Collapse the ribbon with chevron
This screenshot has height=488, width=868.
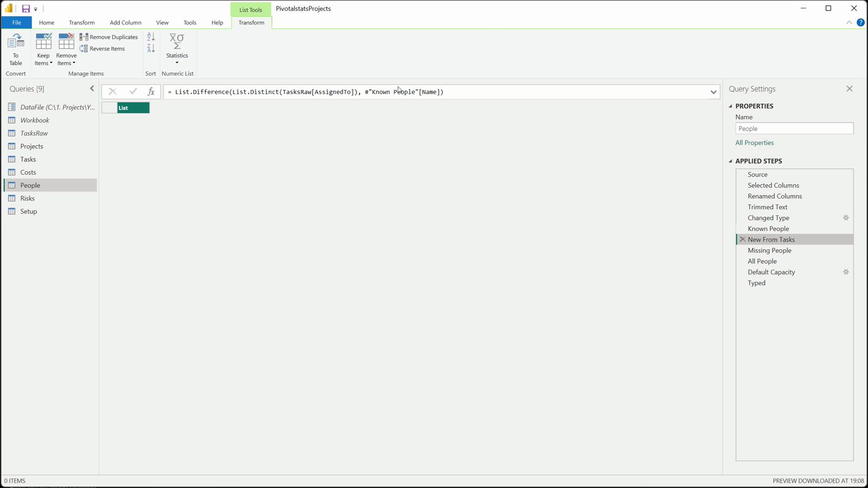tap(849, 22)
